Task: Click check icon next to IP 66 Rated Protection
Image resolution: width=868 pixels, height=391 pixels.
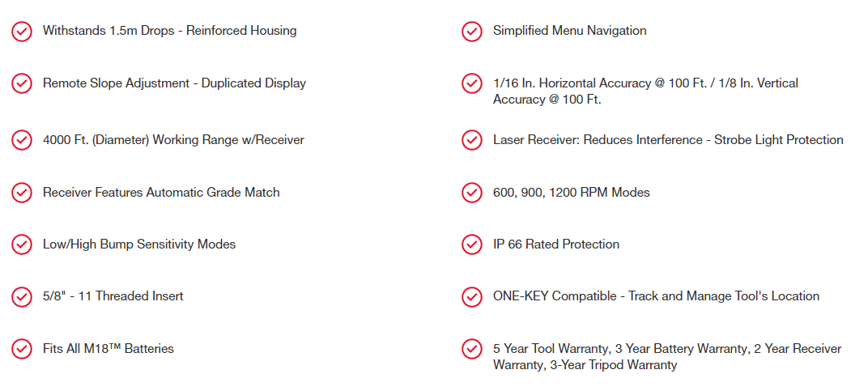Action: [x=472, y=244]
